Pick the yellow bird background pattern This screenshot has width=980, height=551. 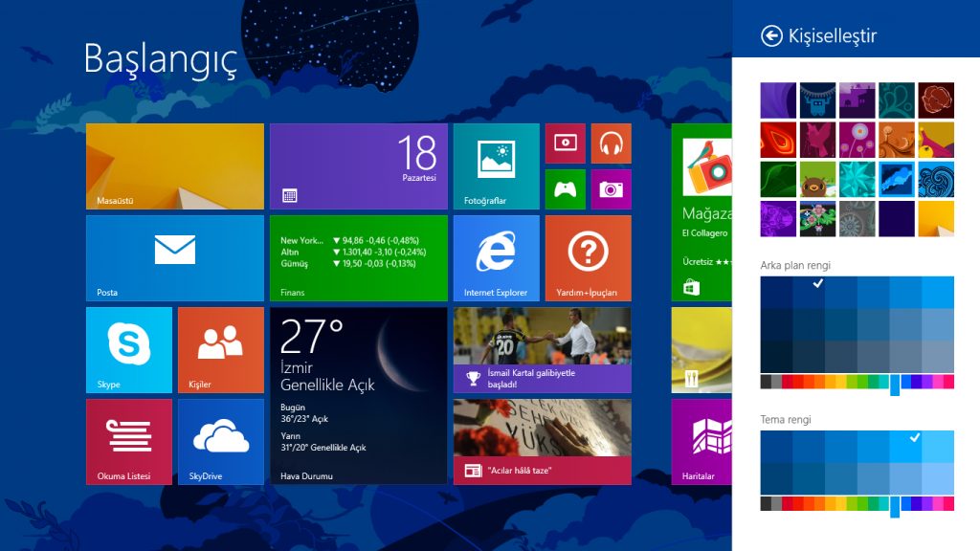[x=936, y=140]
